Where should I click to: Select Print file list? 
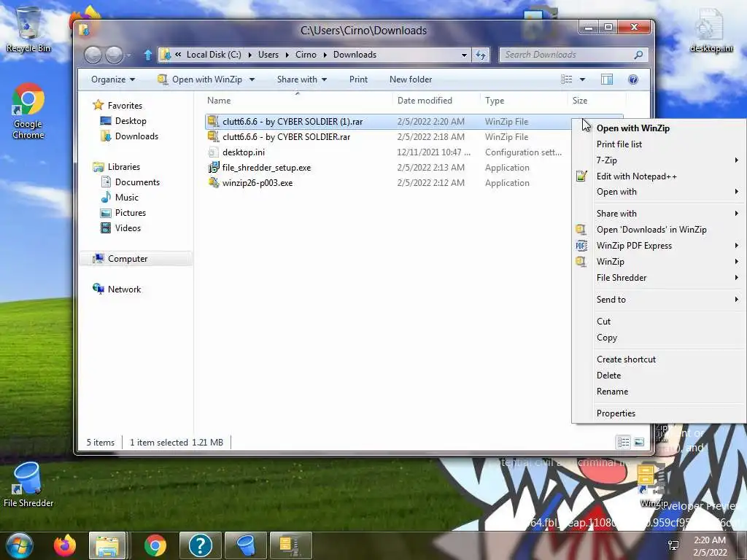(619, 144)
